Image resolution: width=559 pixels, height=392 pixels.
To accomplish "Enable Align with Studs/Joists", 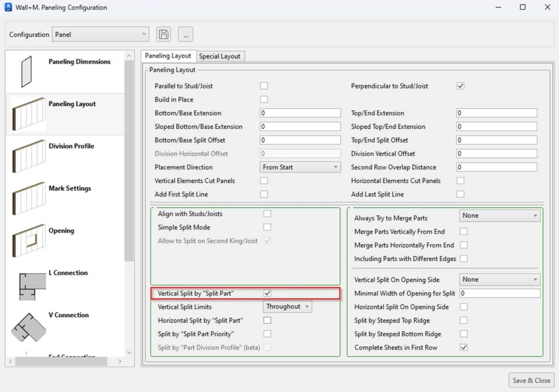I will (x=267, y=213).
